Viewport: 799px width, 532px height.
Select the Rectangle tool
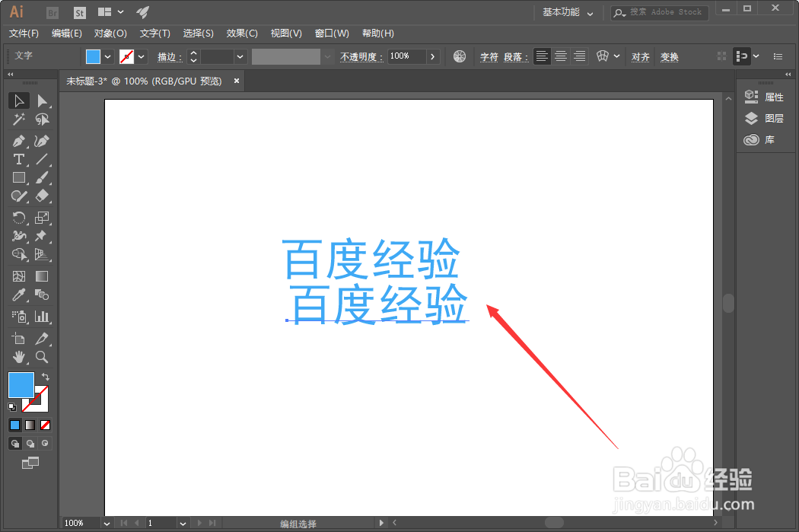pyautogui.click(x=18, y=177)
